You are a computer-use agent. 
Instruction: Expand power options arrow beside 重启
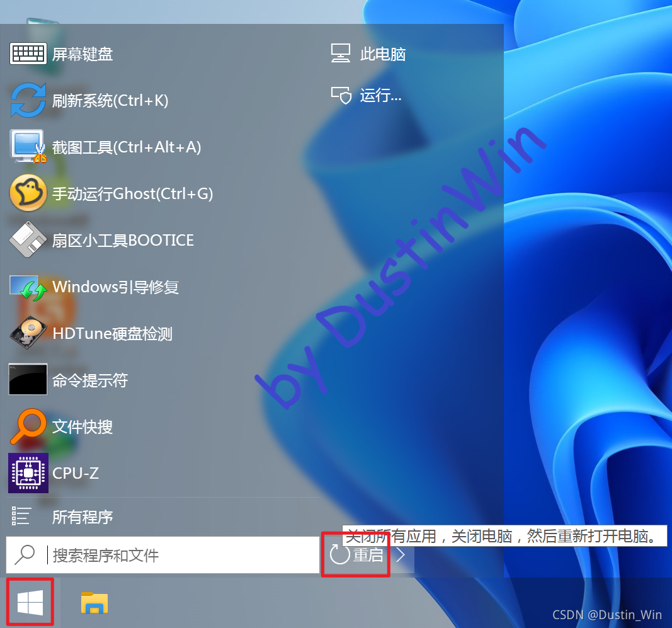coord(401,555)
